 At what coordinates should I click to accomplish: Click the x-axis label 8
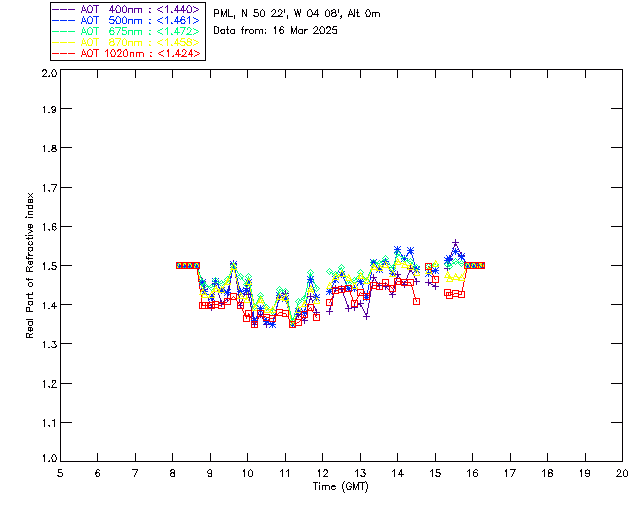tap(173, 473)
